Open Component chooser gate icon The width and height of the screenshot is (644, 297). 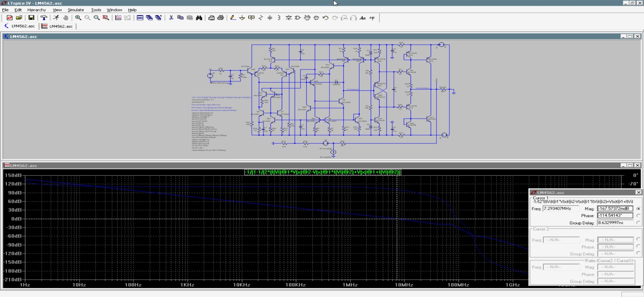297,18
